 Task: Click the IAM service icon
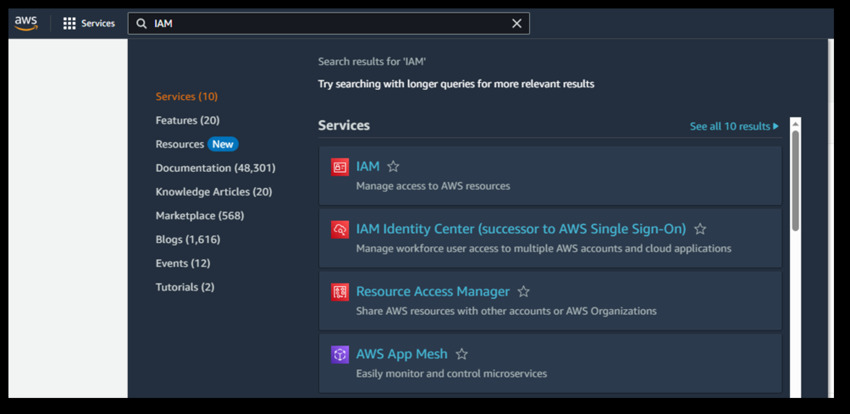click(340, 167)
